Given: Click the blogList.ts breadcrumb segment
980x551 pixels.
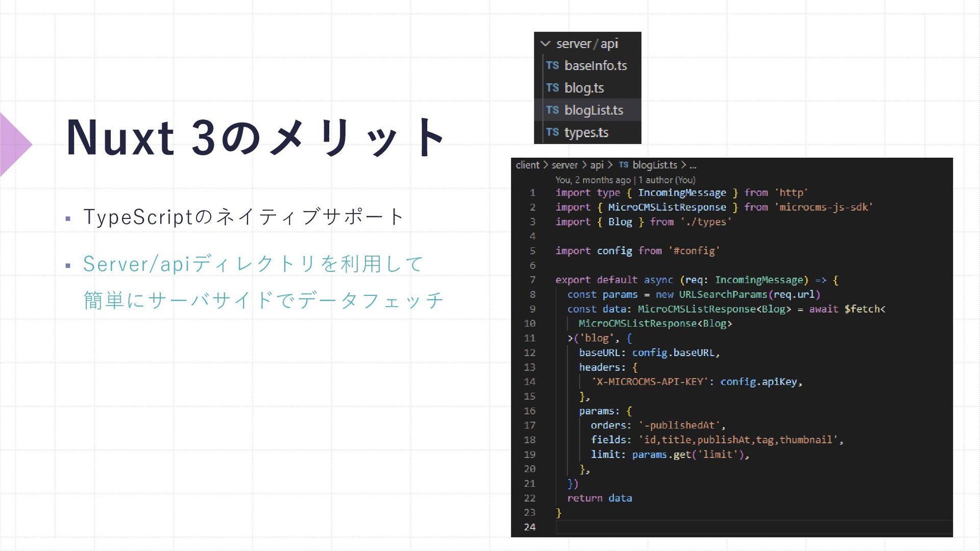Looking at the screenshot, I should click(655, 165).
